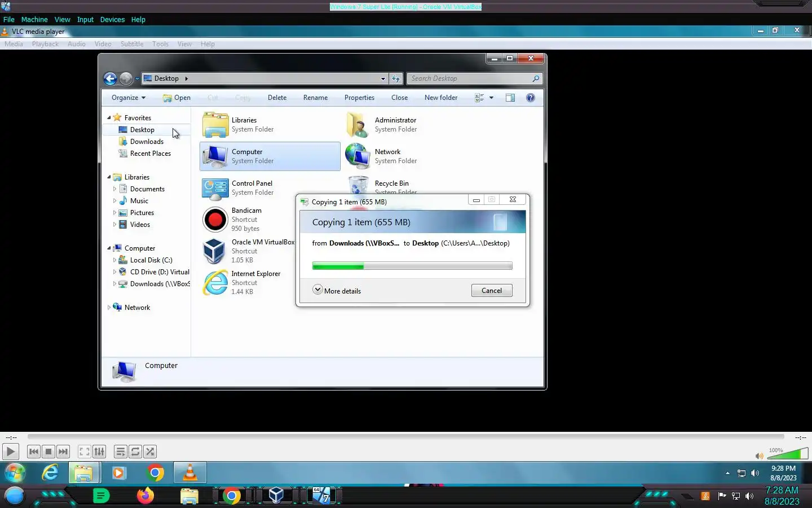Image resolution: width=812 pixels, height=508 pixels.
Task: Click green notes app icon in host taskbar
Action: (101, 496)
